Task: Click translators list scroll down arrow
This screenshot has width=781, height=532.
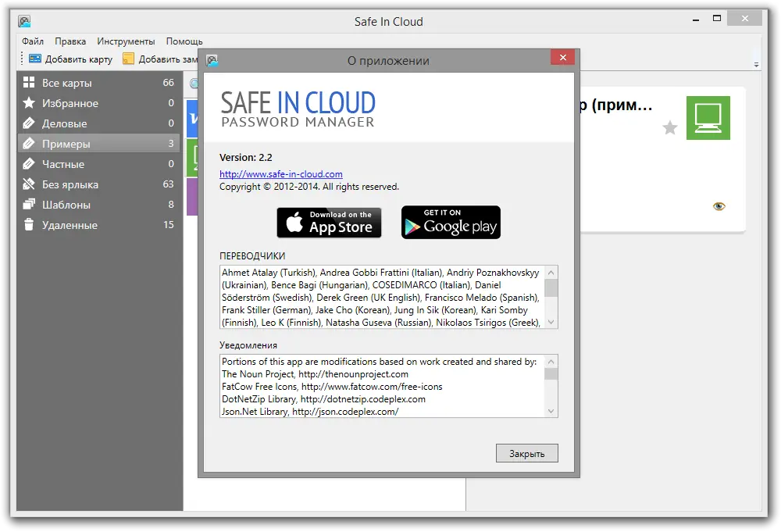Action: pyautogui.click(x=551, y=322)
